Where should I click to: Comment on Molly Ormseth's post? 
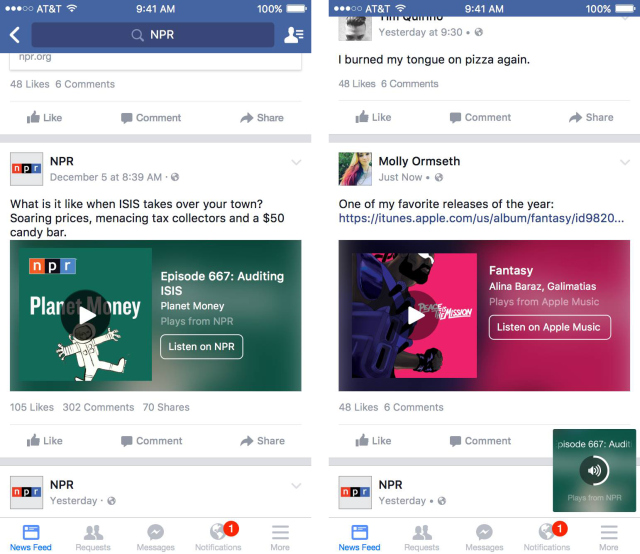pyautogui.click(x=480, y=441)
